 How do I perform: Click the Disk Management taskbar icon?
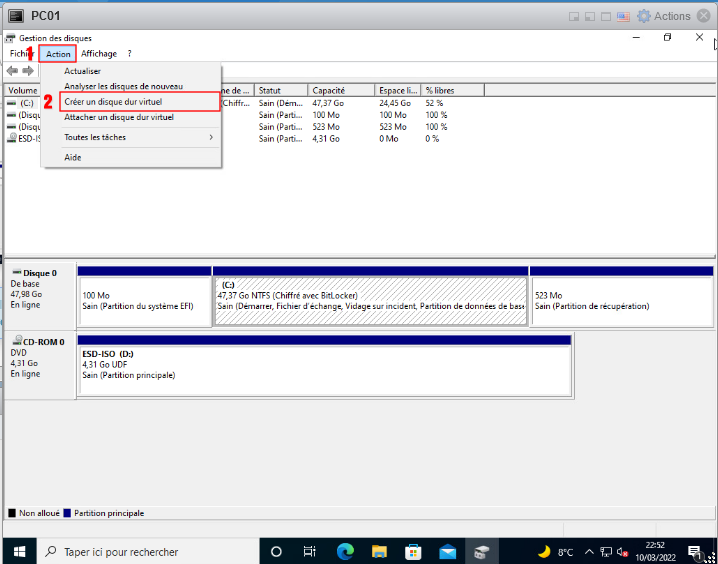tap(482, 551)
